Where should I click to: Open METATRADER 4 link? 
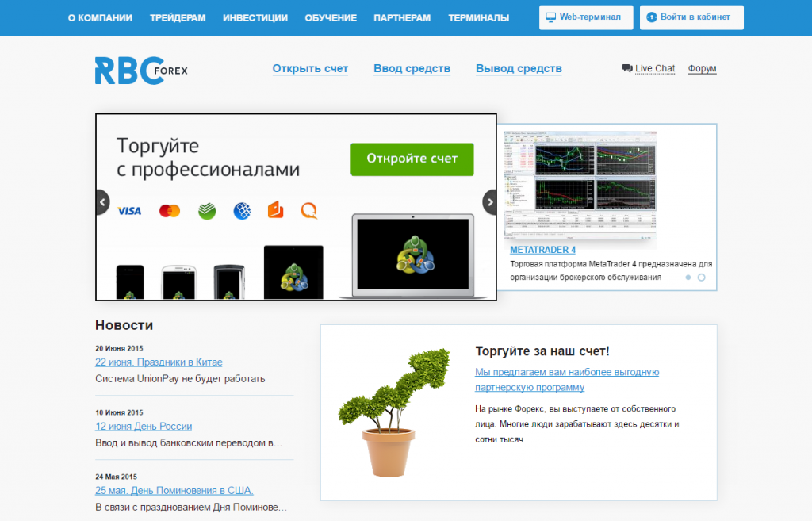(x=542, y=250)
